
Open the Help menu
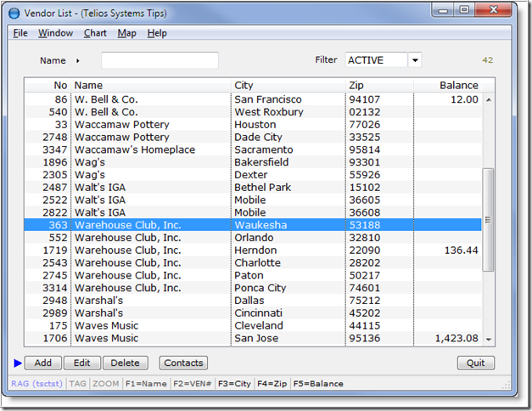click(x=157, y=33)
